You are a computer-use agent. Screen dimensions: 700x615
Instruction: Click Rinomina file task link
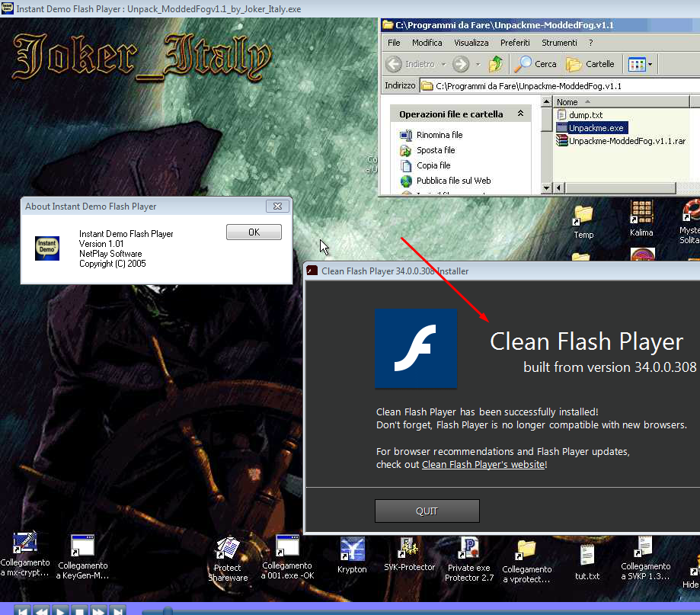(439, 135)
